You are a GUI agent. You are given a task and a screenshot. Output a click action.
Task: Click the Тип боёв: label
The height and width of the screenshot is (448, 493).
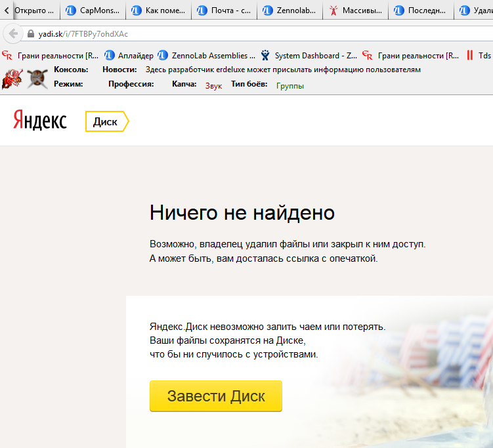pyautogui.click(x=249, y=84)
